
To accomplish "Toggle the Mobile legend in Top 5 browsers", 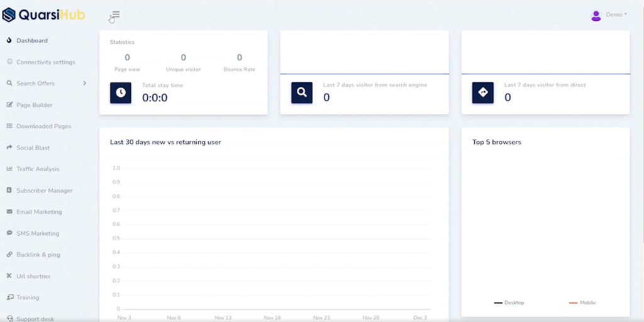I will click(582, 303).
